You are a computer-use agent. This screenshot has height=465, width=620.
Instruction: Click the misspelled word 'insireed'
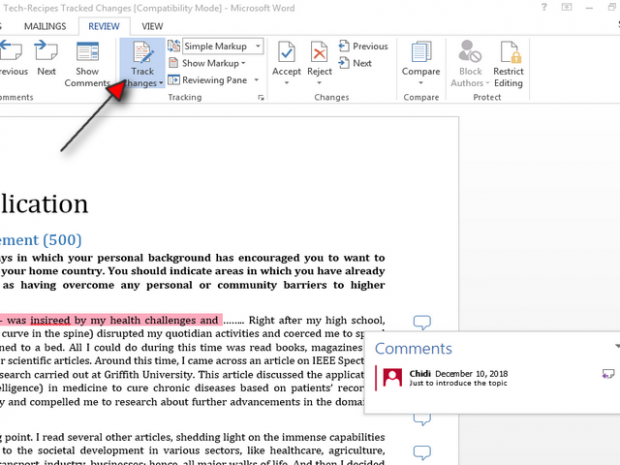(x=50, y=320)
